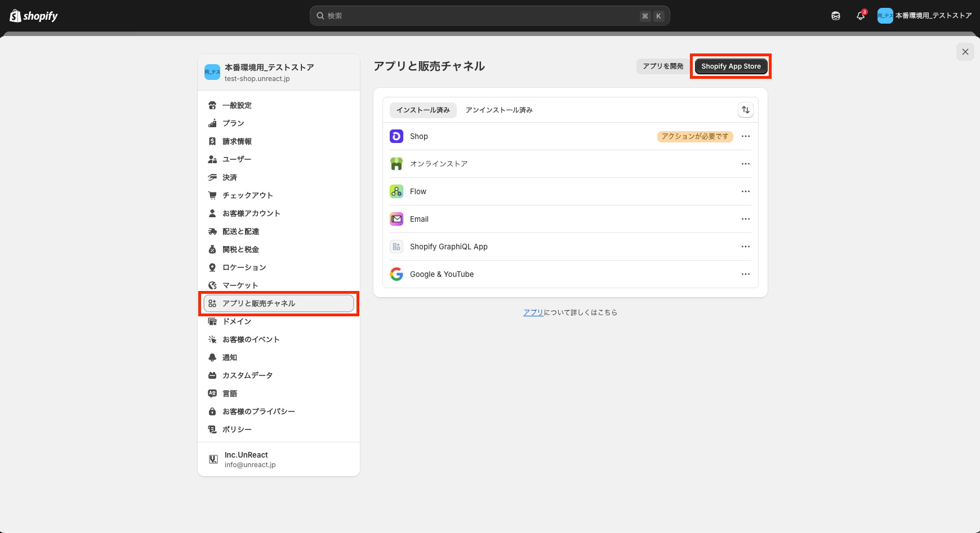This screenshot has width=980, height=533.
Task: Click the アプリを開発 button
Action: point(663,66)
